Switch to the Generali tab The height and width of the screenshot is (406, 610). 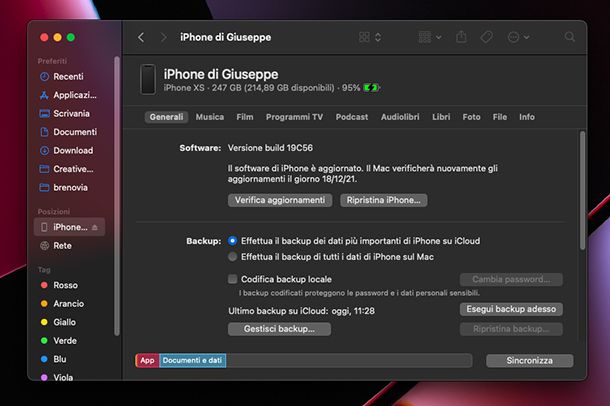click(x=167, y=117)
